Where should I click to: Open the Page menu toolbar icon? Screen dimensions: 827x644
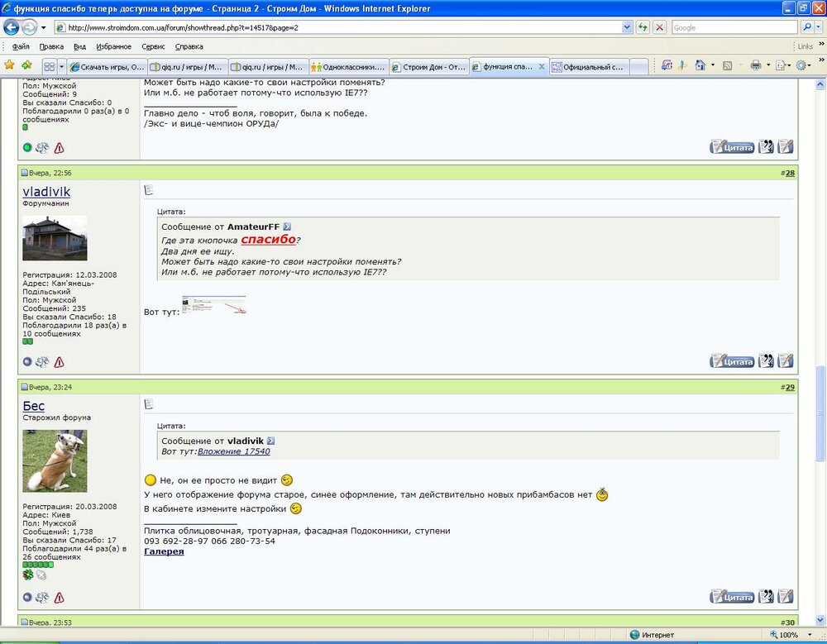coord(782,65)
